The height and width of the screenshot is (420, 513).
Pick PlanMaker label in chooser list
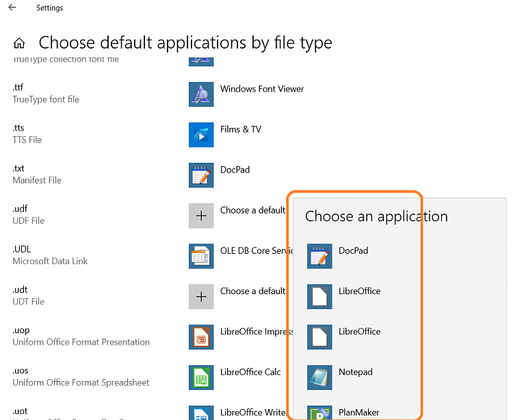tap(359, 412)
